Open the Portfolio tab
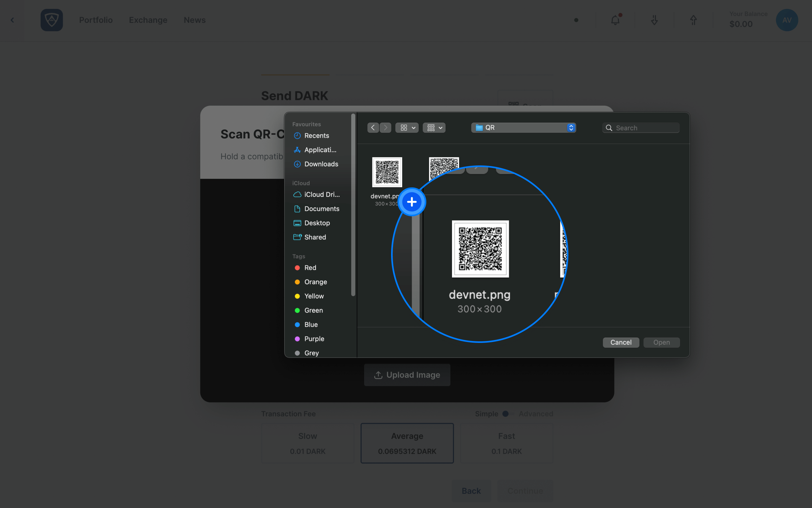812x508 pixels. (x=96, y=20)
